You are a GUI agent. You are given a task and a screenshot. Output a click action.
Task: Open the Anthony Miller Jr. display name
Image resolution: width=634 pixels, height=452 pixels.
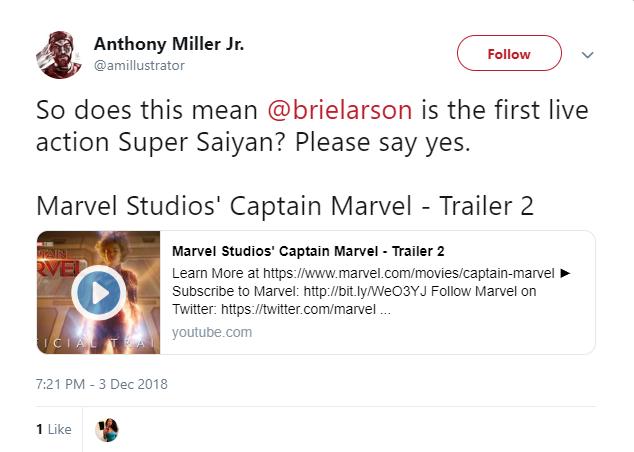click(168, 44)
